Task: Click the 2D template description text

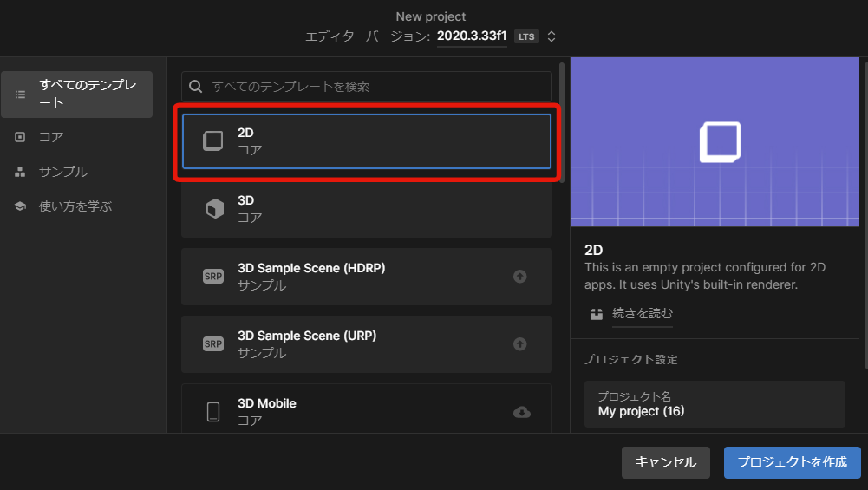Action: click(705, 276)
